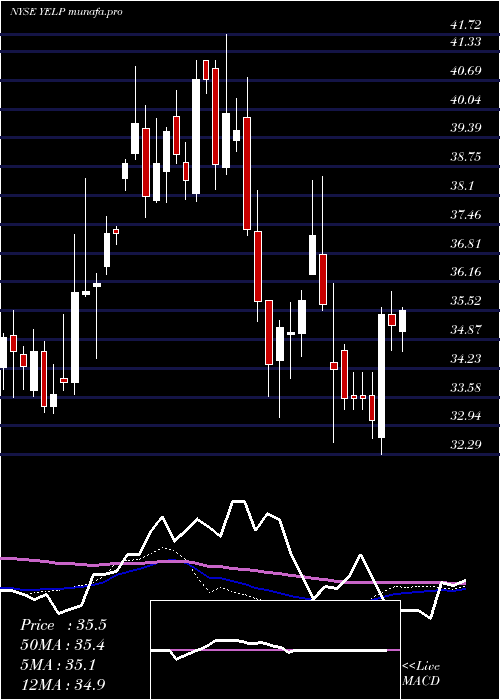Click the 33.58 price level label
This screenshot has width=500, height=700.
[x=466, y=388]
